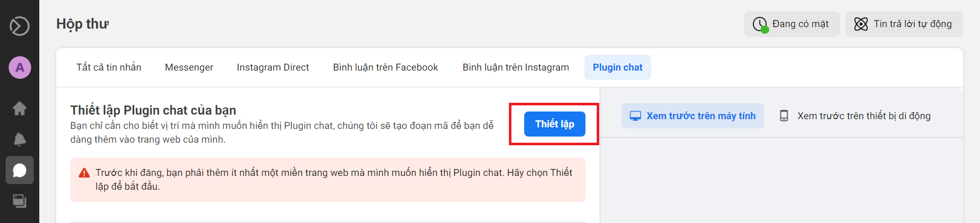Screen dimensions: 980x223
Task: Toggle the Đang có mặt status button
Action: (x=792, y=24)
